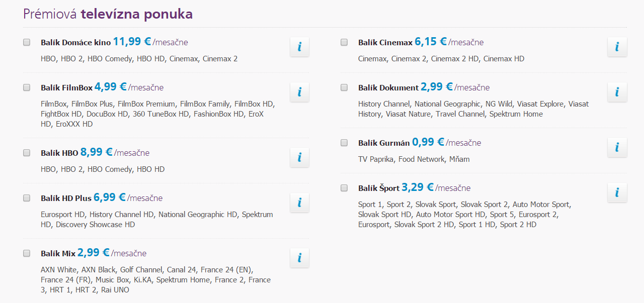Check the Balík Gurmán checkbox
The height and width of the screenshot is (303, 644).
click(344, 143)
